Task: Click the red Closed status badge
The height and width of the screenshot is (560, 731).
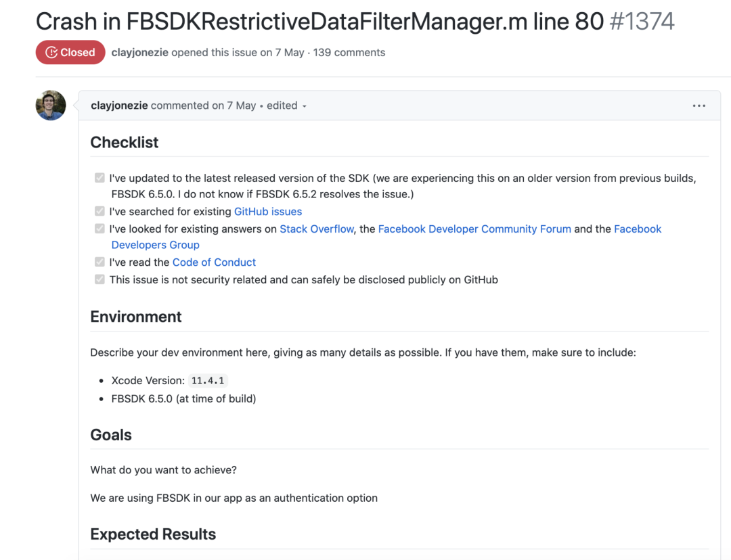Action: [70, 53]
